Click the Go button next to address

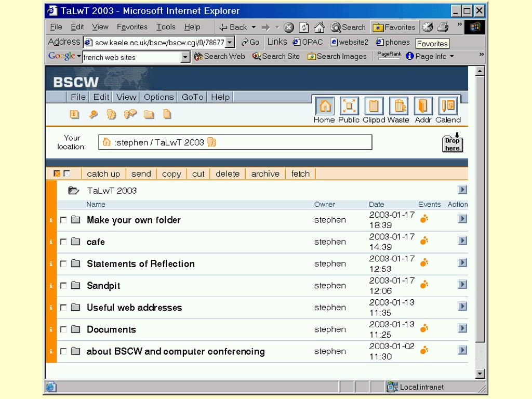tap(250, 43)
